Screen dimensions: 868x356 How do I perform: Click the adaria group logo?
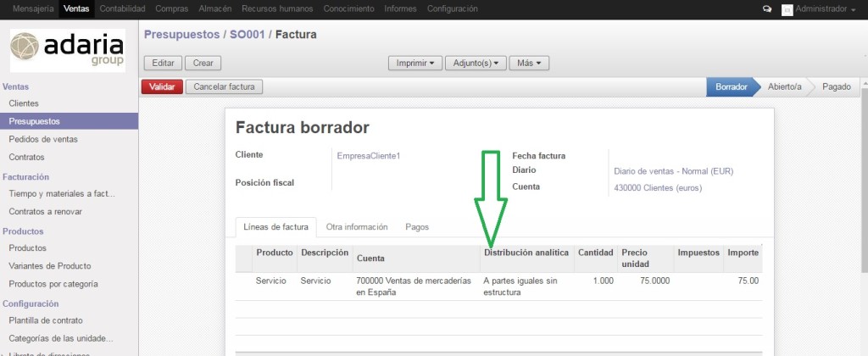tap(68, 50)
